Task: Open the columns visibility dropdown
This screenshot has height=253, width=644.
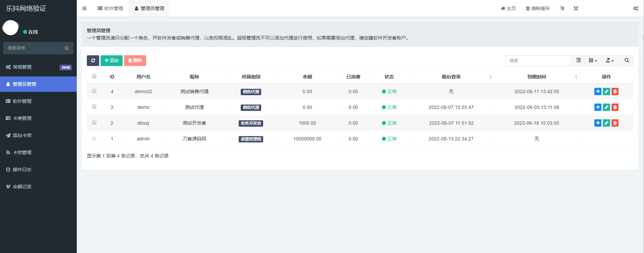Action: point(593,61)
